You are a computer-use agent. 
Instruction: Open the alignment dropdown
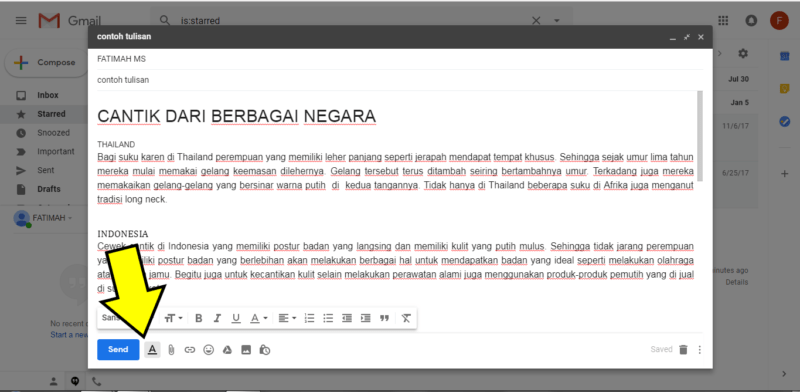coord(287,318)
